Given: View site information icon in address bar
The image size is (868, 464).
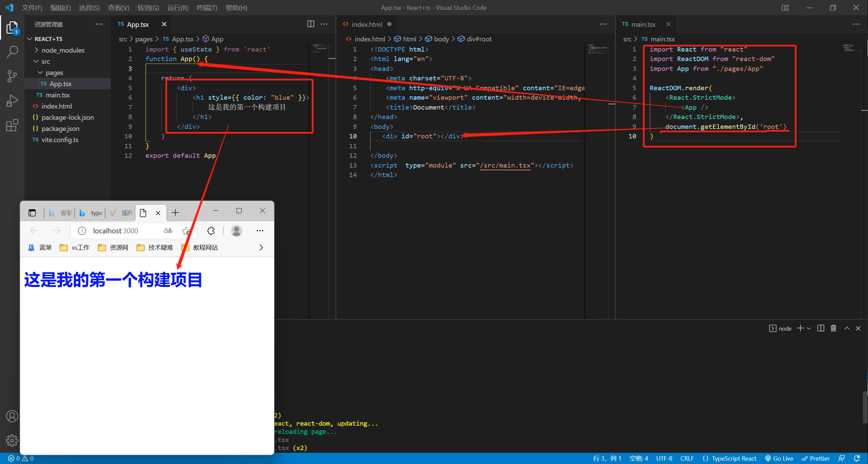Looking at the screenshot, I should 82,231.
